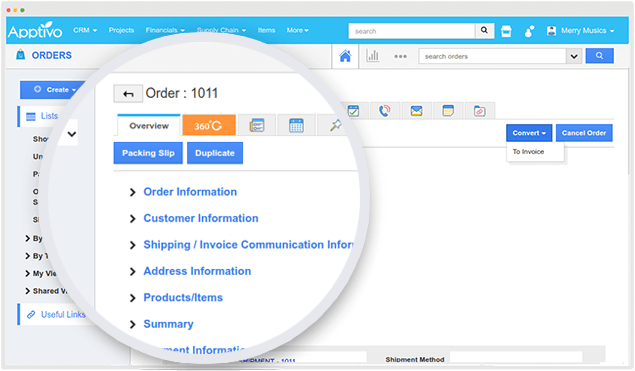The image size is (635, 371).
Task: Open the More menu
Action: [298, 30]
